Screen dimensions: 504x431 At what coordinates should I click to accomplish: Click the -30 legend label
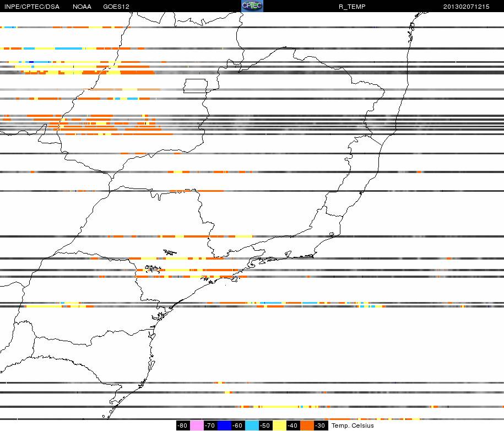click(x=321, y=425)
